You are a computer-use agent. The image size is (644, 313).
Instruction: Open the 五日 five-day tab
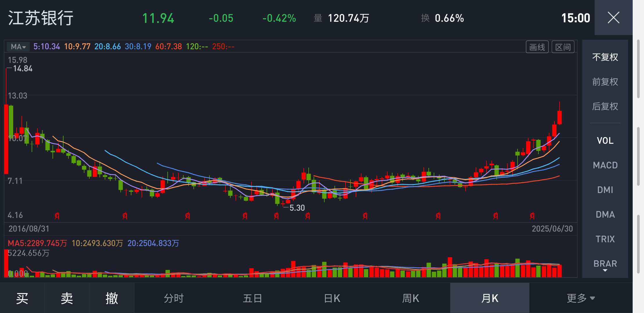(253, 298)
